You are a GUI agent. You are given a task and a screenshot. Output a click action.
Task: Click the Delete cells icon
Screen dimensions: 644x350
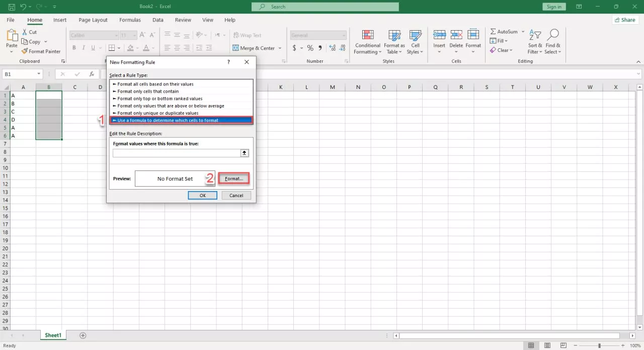coord(456,35)
